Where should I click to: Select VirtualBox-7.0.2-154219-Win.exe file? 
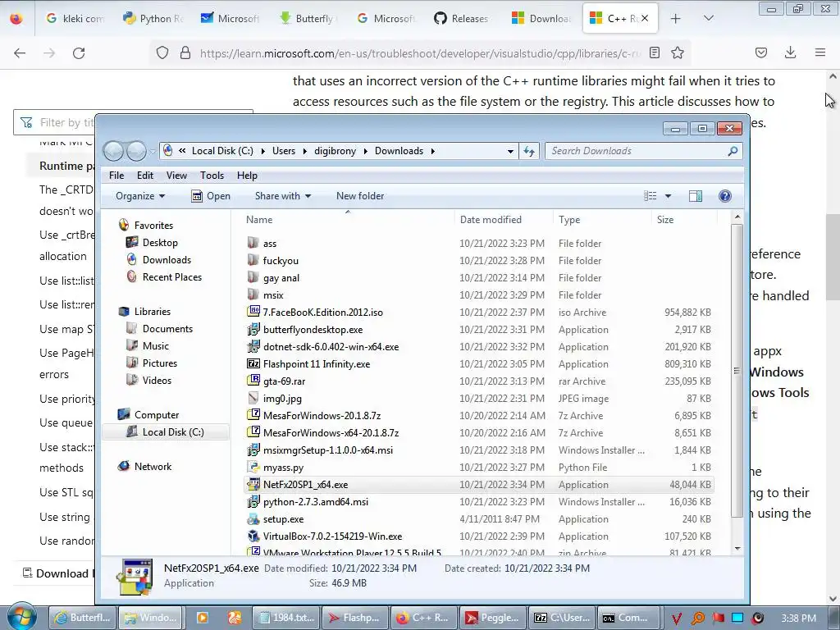pyautogui.click(x=333, y=536)
